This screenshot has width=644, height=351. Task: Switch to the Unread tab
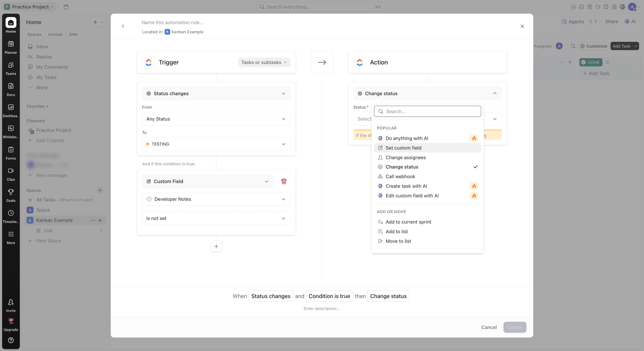pos(55,34)
